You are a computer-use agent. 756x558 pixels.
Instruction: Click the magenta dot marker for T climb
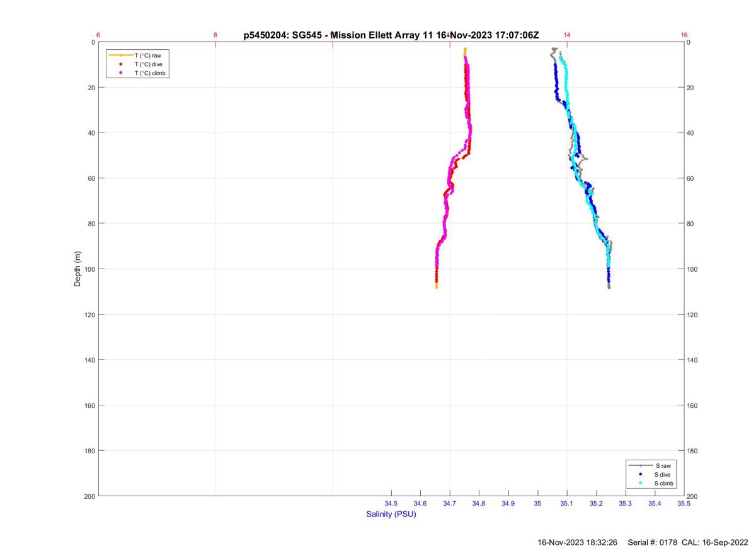click(x=120, y=73)
